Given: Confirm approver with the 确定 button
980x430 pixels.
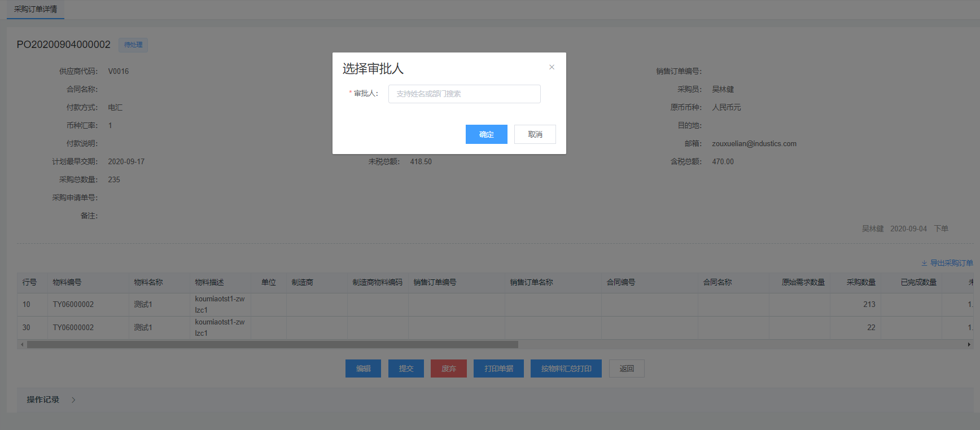Looking at the screenshot, I should (486, 134).
